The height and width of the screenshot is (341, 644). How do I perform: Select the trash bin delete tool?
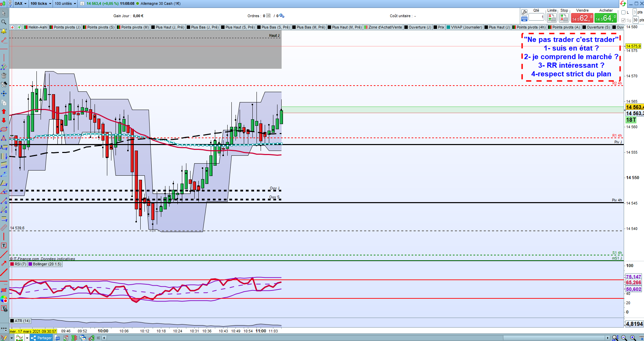4,76
